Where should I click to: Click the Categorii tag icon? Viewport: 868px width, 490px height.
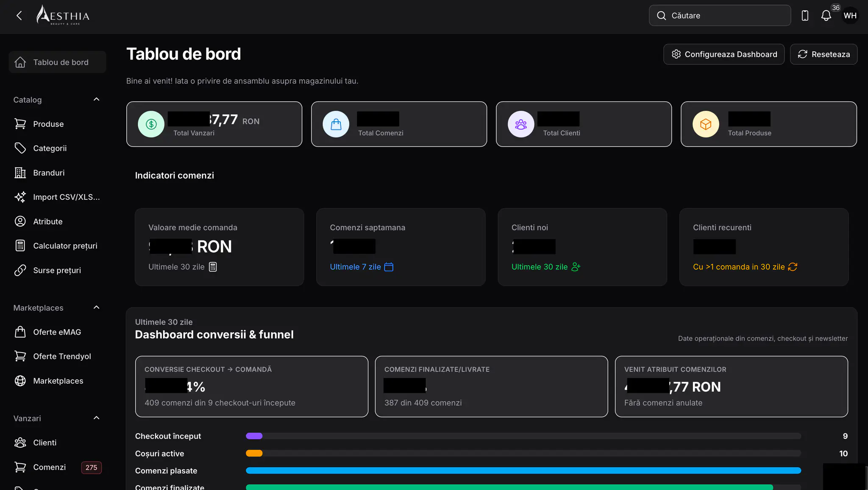[x=20, y=148]
